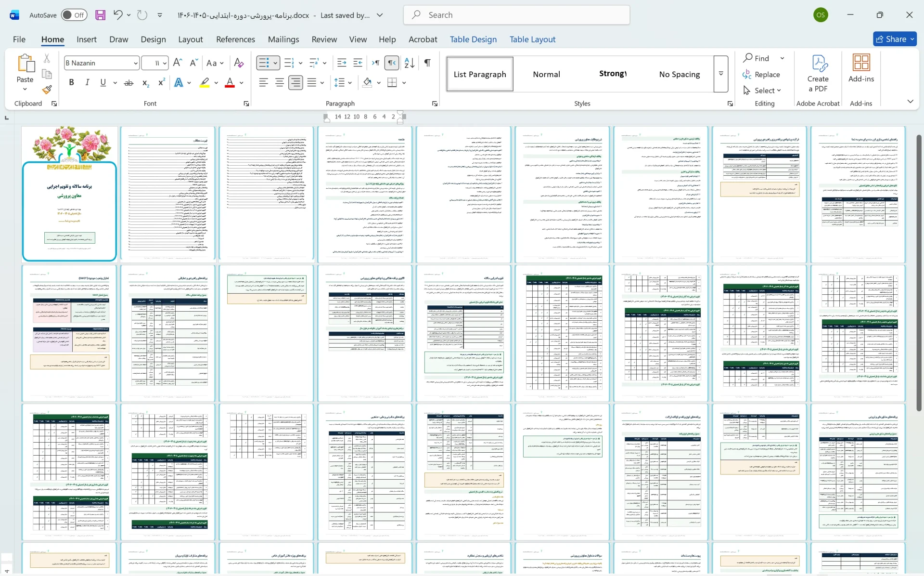
Task: Toggle Bold formatting
Action: [71, 83]
